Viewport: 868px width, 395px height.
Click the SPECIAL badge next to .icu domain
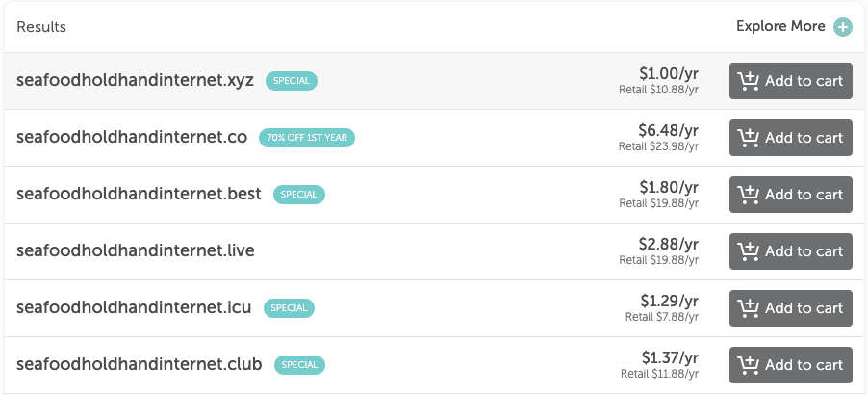289,308
